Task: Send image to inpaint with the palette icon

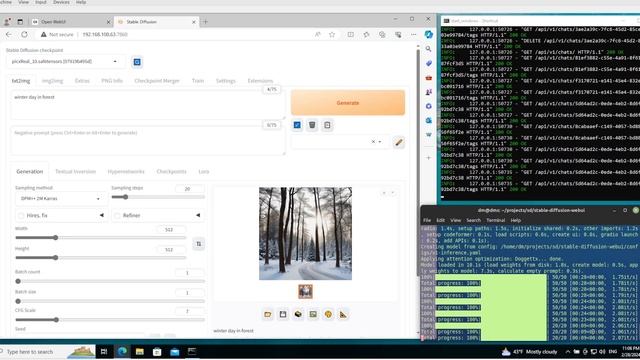Action: point(328,314)
